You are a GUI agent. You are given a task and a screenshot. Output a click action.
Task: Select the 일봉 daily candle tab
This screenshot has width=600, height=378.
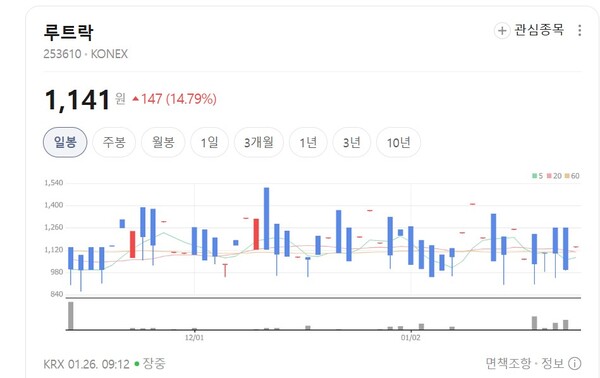65,142
